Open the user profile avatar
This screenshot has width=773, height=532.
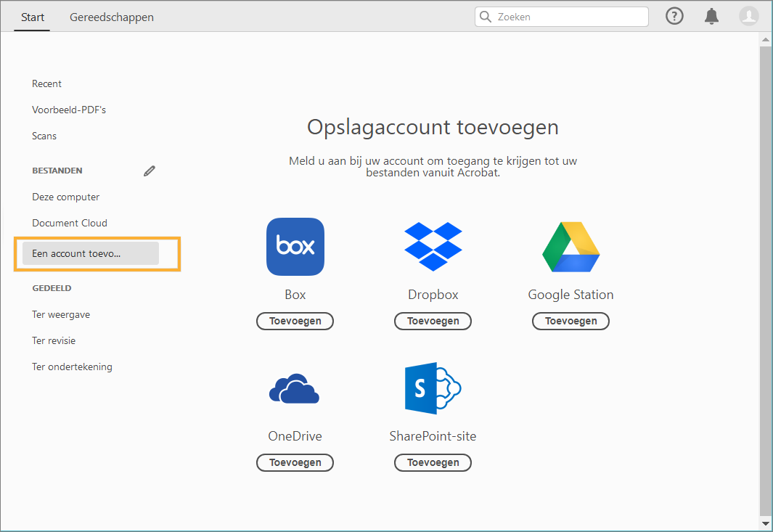coord(748,16)
